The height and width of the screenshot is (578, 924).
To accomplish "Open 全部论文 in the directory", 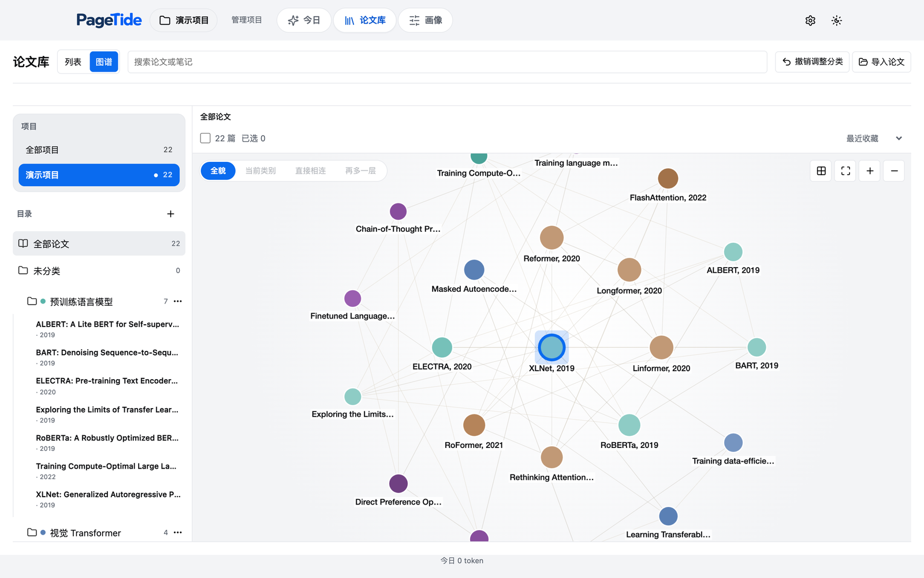I will click(x=99, y=243).
